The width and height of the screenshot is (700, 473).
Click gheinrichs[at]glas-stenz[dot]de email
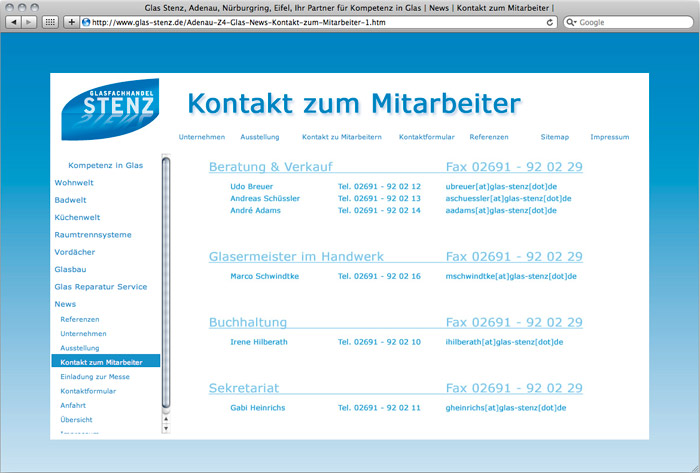click(x=506, y=407)
